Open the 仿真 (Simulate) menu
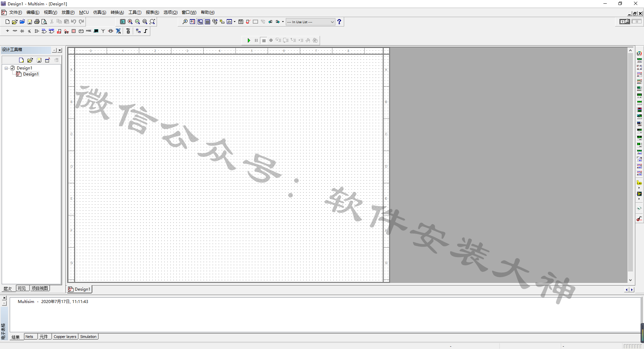Viewport: 644px width, 349px height. click(x=100, y=12)
